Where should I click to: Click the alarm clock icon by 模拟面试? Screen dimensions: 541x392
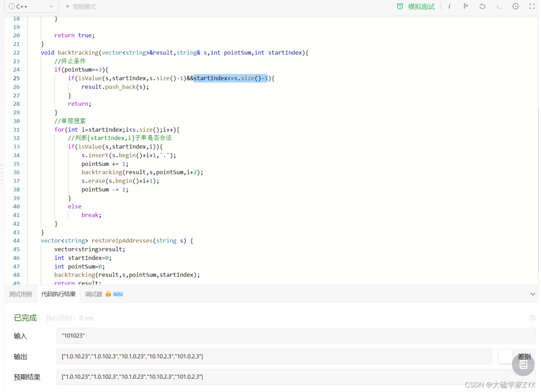point(400,6)
